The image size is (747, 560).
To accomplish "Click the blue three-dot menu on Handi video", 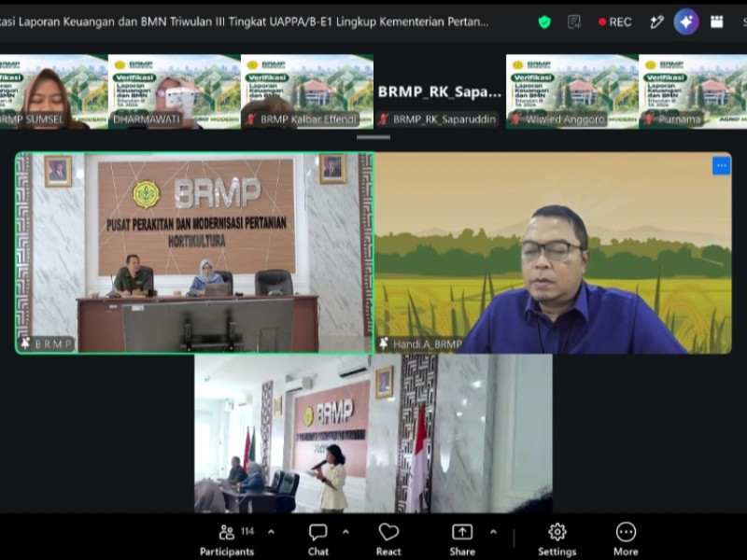I will tap(721, 166).
